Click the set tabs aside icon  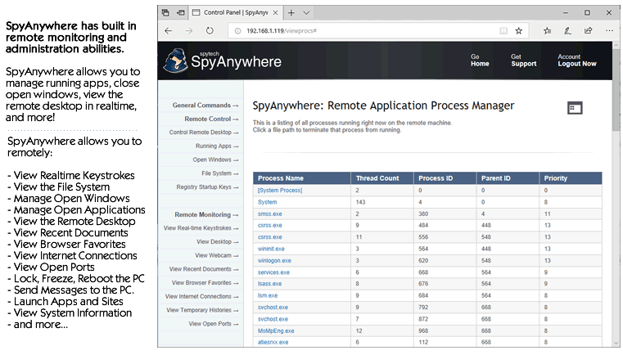(x=180, y=13)
